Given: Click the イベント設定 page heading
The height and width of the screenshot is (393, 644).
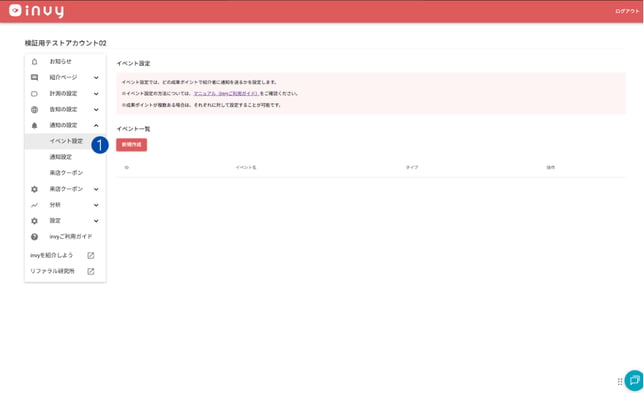Looking at the screenshot, I should point(133,64).
